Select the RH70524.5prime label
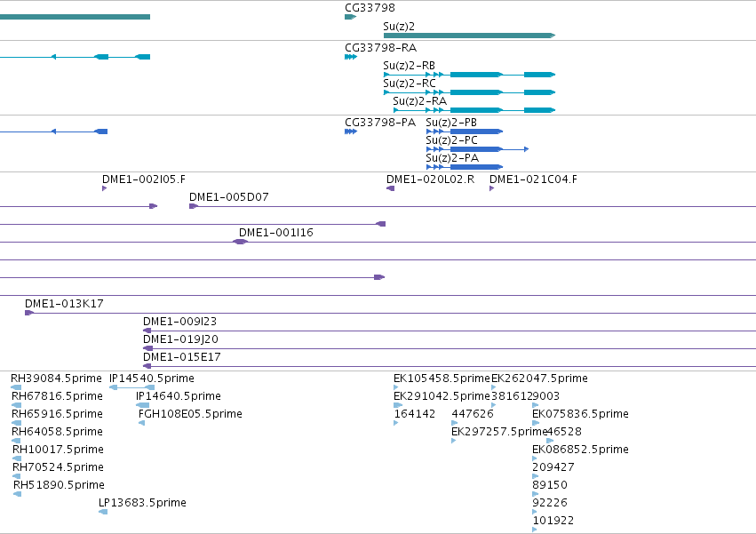 59,468
